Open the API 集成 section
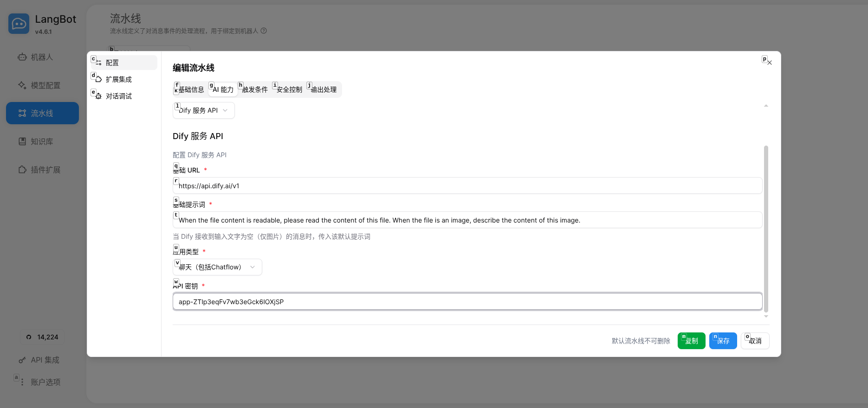Screen dimensions: 868x408 (x=45, y=360)
